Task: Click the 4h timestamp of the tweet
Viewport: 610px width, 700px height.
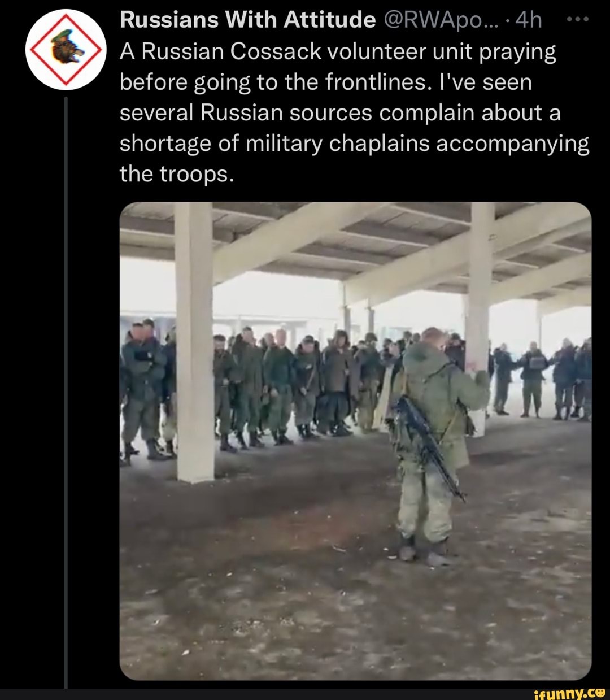Action: pyautogui.click(x=529, y=20)
